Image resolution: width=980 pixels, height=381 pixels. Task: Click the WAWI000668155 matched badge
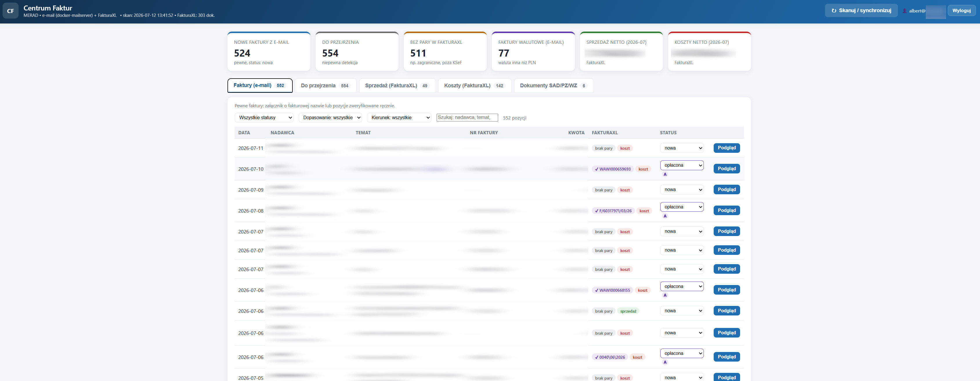(x=612, y=291)
